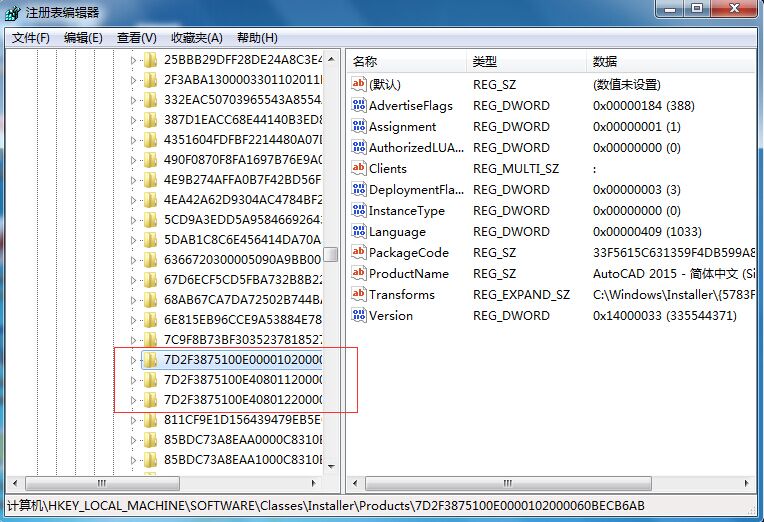Click the ProductName string value icon
Image resolution: width=764 pixels, height=522 pixels.
[x=360, y=274]
